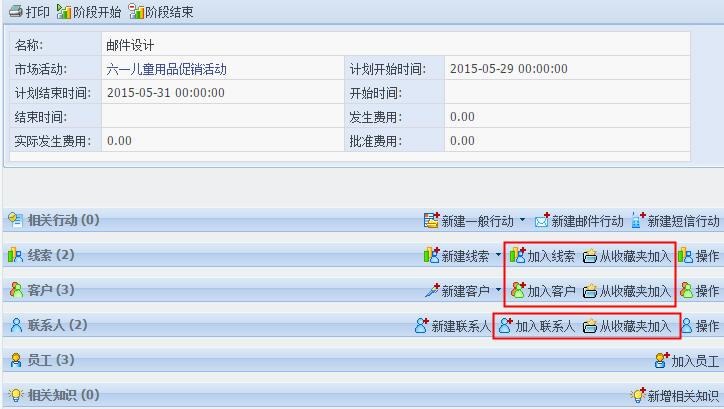
Task: Click the name value 邮件设计
Action: (130, 45)
